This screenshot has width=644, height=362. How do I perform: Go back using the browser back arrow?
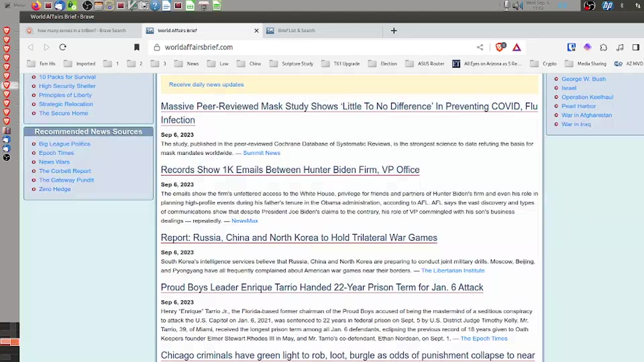[x=31, y=47]
